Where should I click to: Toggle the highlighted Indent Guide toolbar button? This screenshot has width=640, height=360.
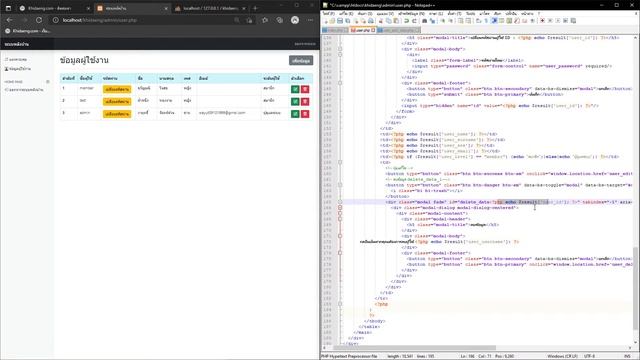point(494,20)
